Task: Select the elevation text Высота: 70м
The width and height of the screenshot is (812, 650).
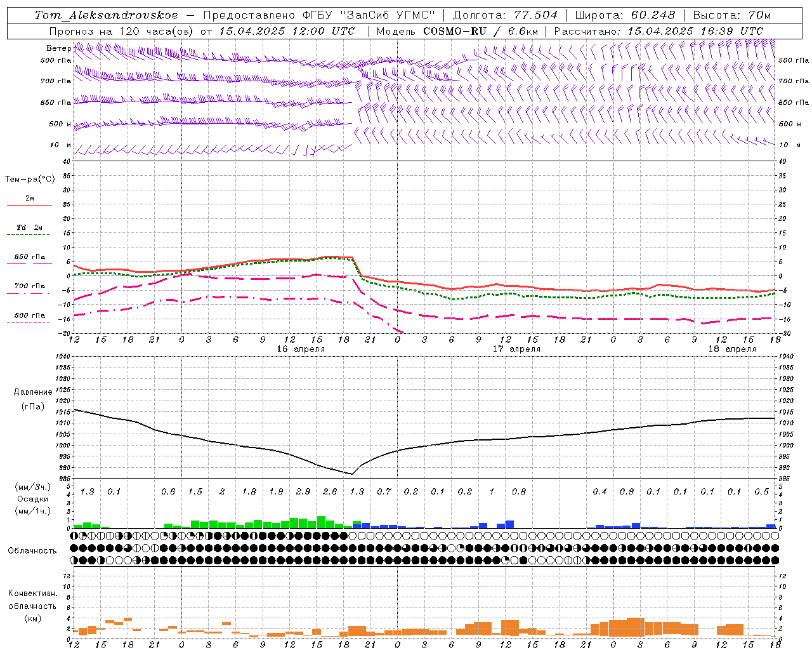Action: 732,15
